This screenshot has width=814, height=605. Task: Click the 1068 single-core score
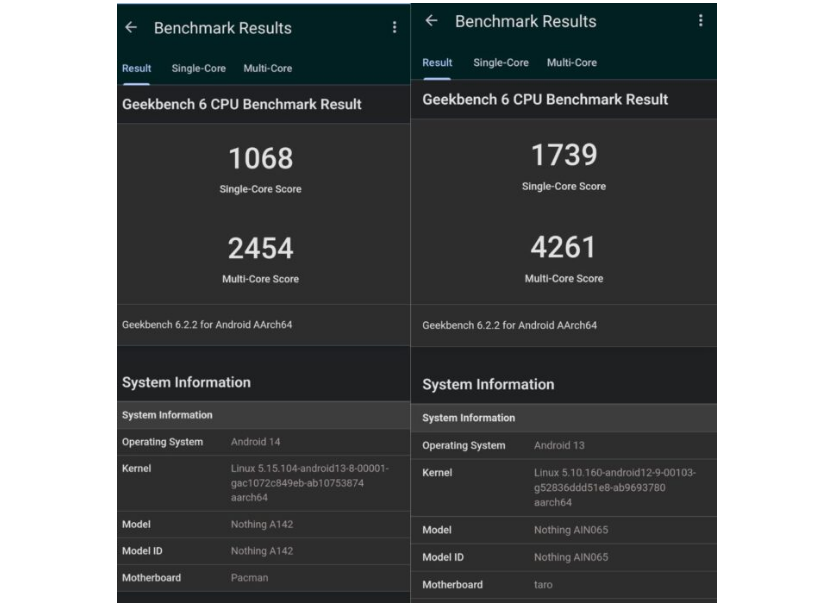tap(261, 158)
